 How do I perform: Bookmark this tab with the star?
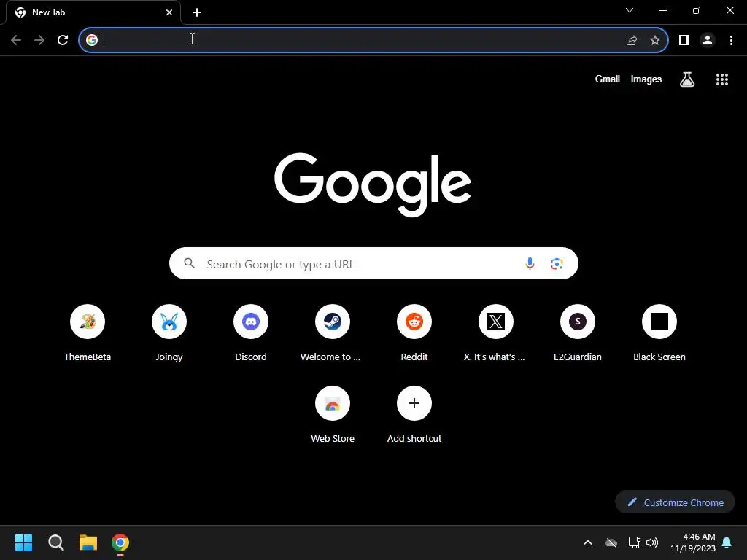[x=655, y=40]
